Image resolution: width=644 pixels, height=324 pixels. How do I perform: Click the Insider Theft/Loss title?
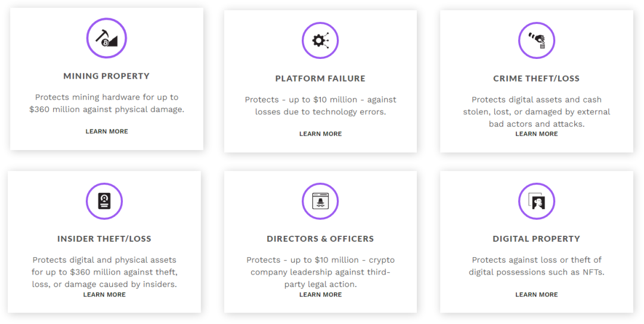104,239
